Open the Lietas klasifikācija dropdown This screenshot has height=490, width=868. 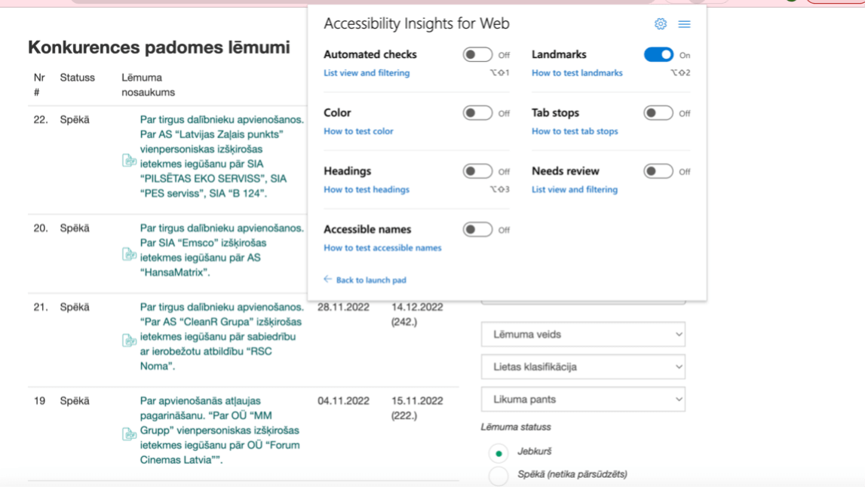583,367
